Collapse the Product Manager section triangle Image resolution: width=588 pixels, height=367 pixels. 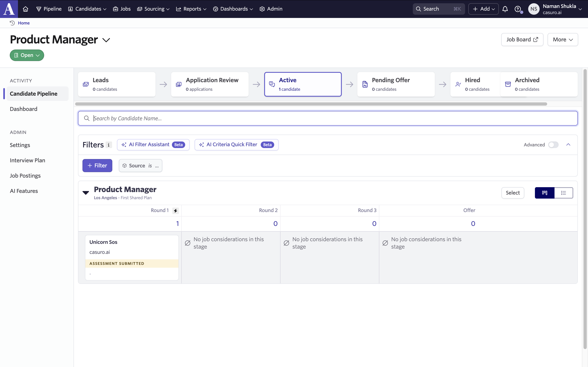tap(86, 193)
